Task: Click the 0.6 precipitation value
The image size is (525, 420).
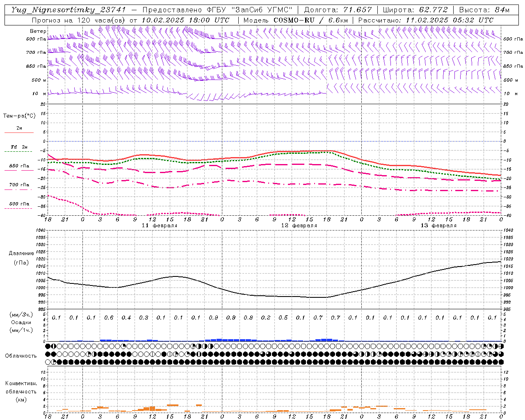Action: coord(109,318)
